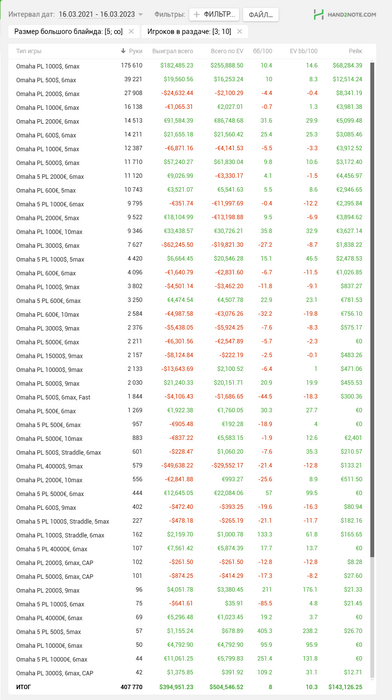Click the $68,284.39 rake cell
392x700 pixels.
[x=347, y=66]
